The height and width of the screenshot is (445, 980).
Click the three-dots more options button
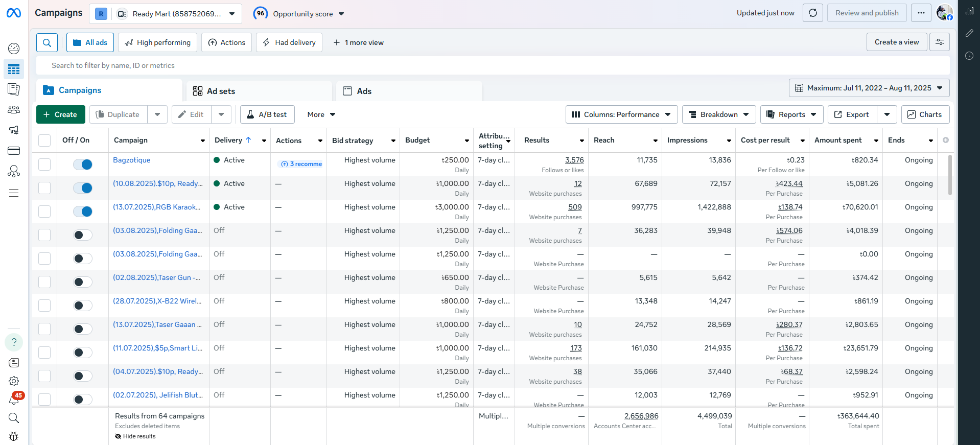(x=921, y=13)
